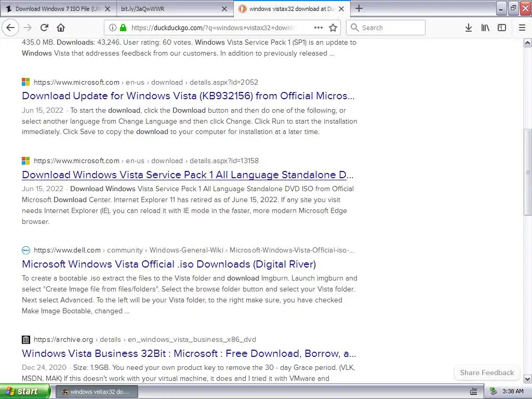Click the Dell favicon icon

coord(26,250)
